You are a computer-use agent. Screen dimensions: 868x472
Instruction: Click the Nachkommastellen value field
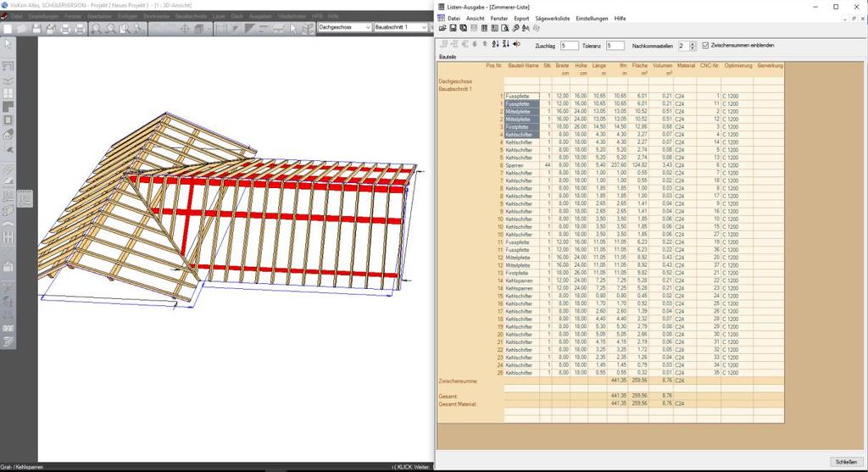click(x=684, y=46)
